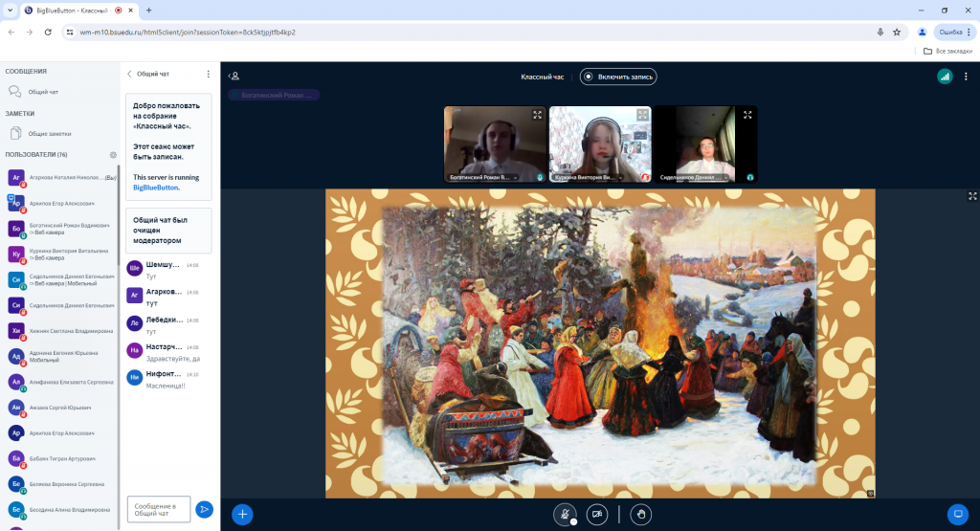
Task: Click the Масленица painting slide
Action: (600, 343)
